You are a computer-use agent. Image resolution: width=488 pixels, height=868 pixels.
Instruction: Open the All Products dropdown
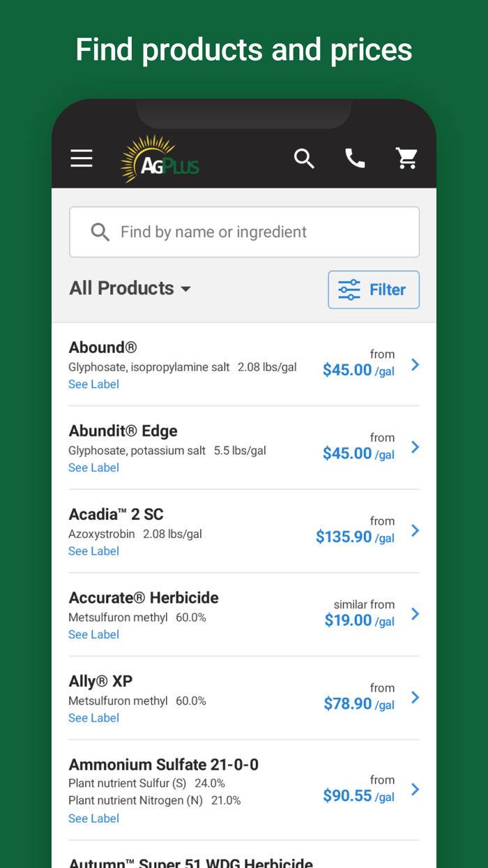coord(130,288)
